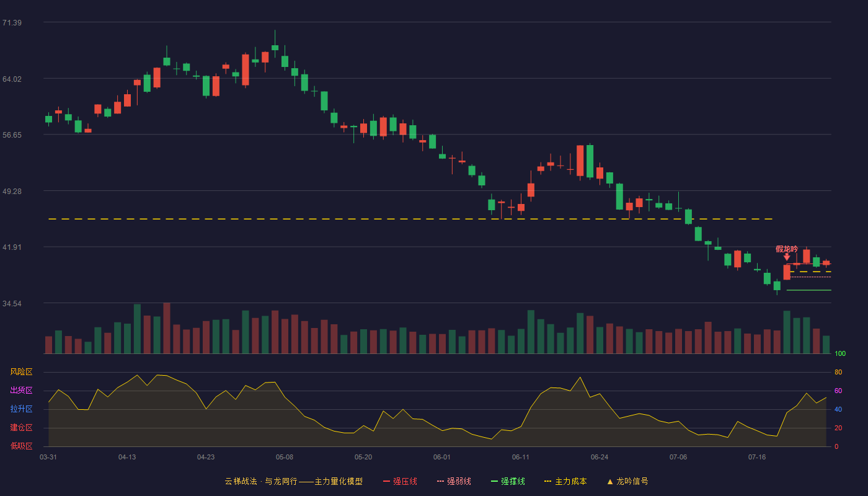Click the 49.28 price axis label
Image resolution: width=868 pixels, height=496 pixels.
coord(12,191)
